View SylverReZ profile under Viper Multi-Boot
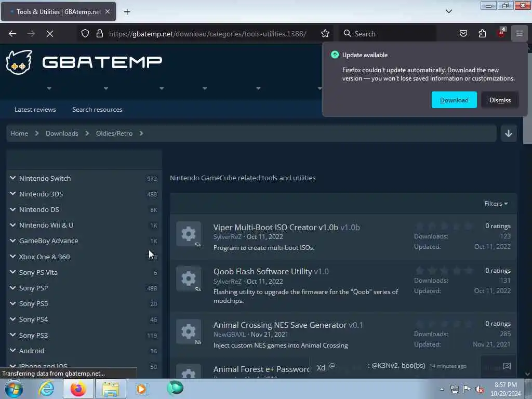 click(228, 236)
